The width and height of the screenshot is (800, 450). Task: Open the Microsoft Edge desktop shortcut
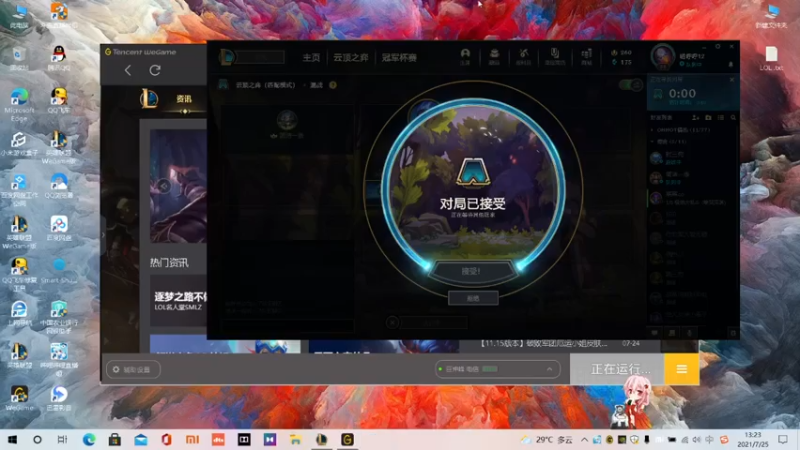tap(19, 104)
